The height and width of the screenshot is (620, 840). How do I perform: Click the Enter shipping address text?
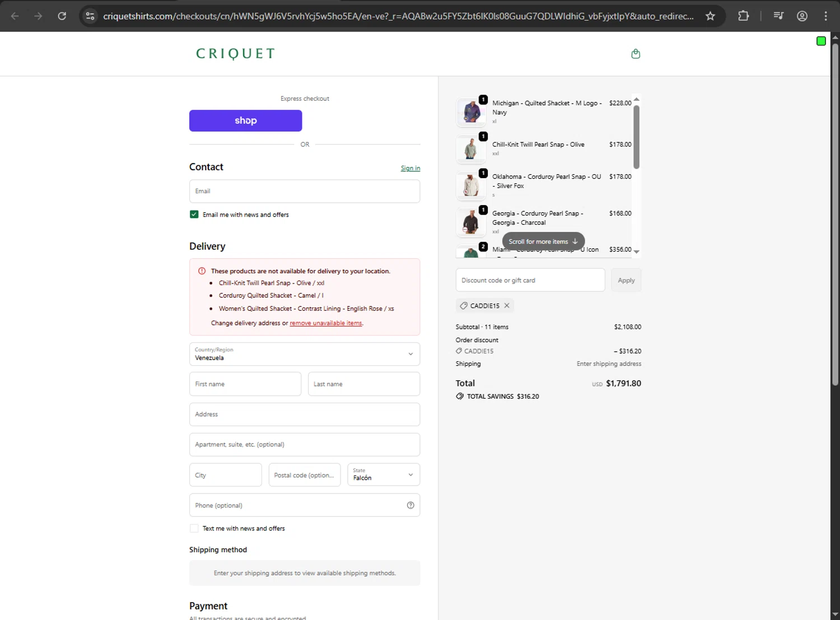click(x=609, y=364)
